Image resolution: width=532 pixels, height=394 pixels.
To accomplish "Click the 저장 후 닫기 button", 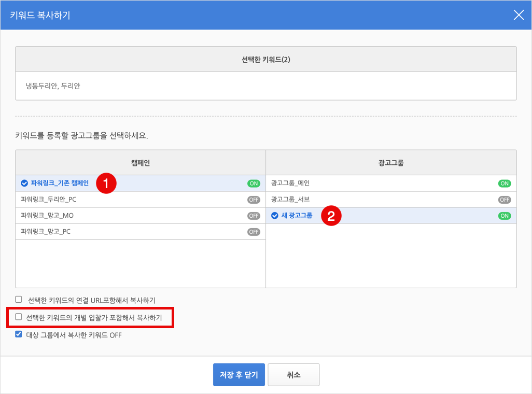I will pyautogui.click(x=239, y=375).
